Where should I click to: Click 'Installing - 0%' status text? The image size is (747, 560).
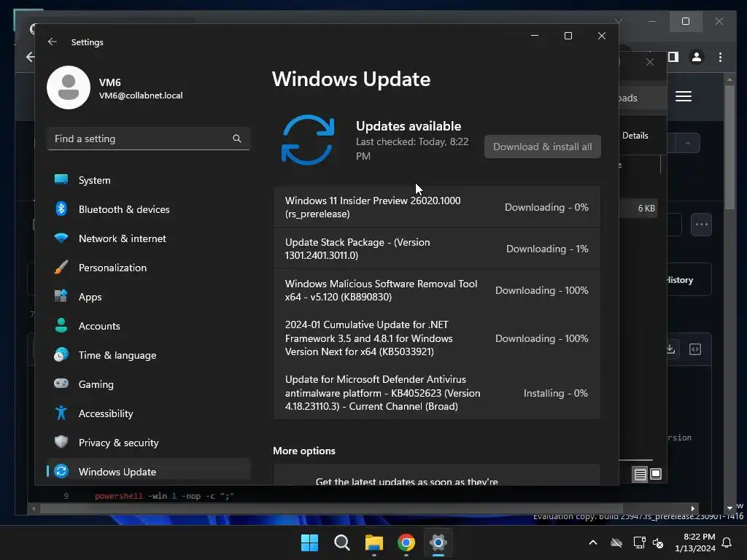point(555,393)
